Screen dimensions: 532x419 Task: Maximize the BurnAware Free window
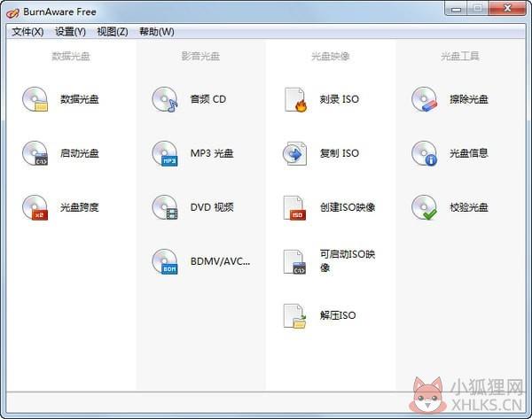(478, 9)
